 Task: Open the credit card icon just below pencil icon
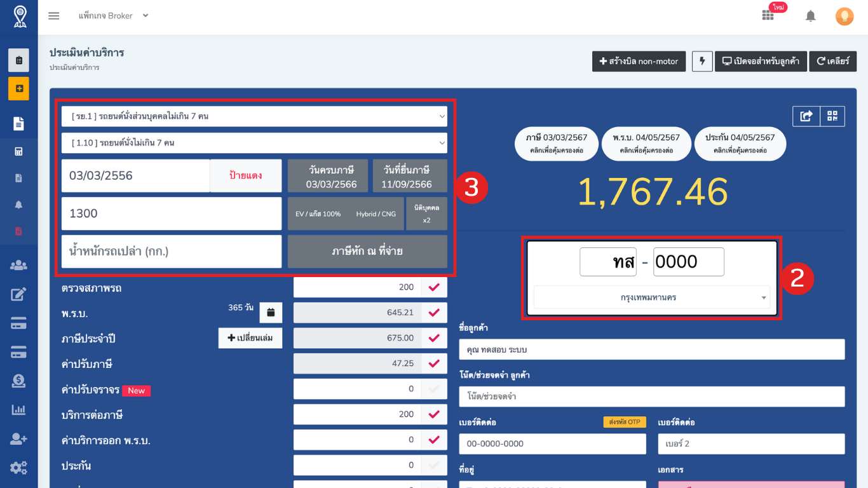pyautogui.click(x=18, y=323)
